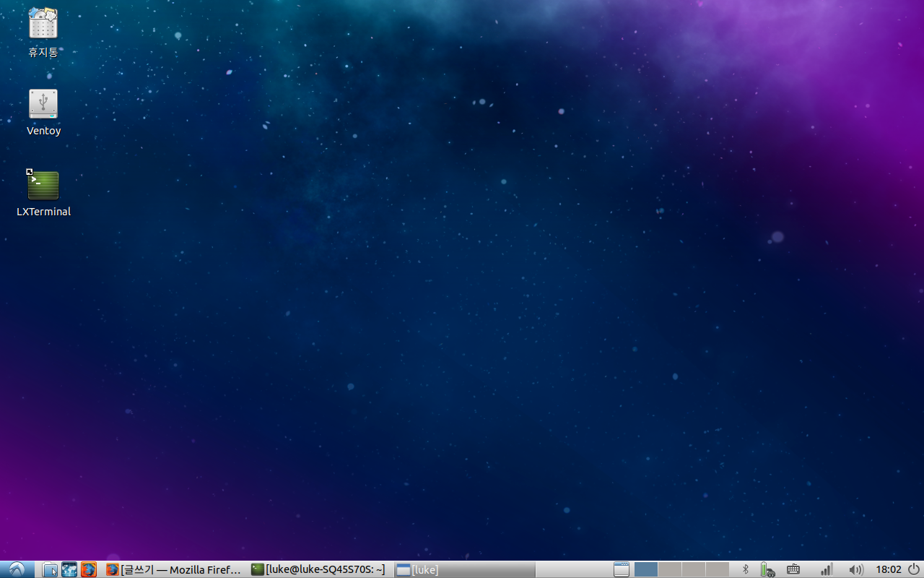
Task: Open the Lubuntu start menu
Action: pyautogui.click(x=16, y=569)
